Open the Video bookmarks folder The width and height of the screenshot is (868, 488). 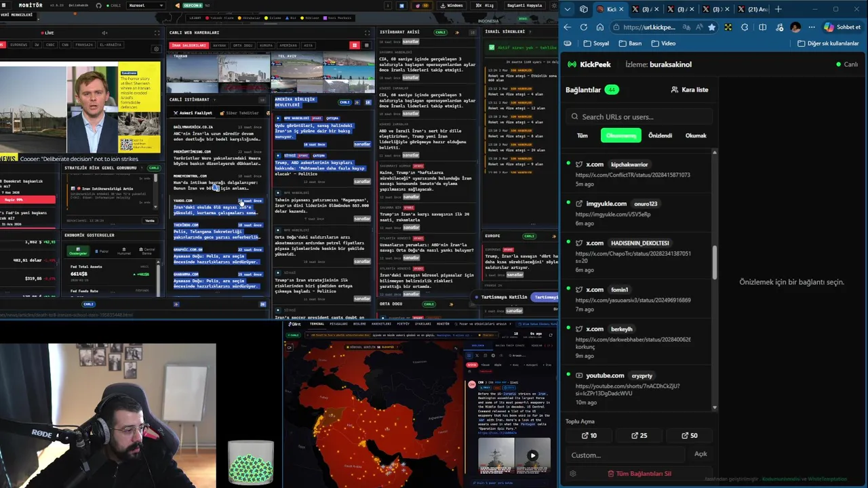(663, 43)
